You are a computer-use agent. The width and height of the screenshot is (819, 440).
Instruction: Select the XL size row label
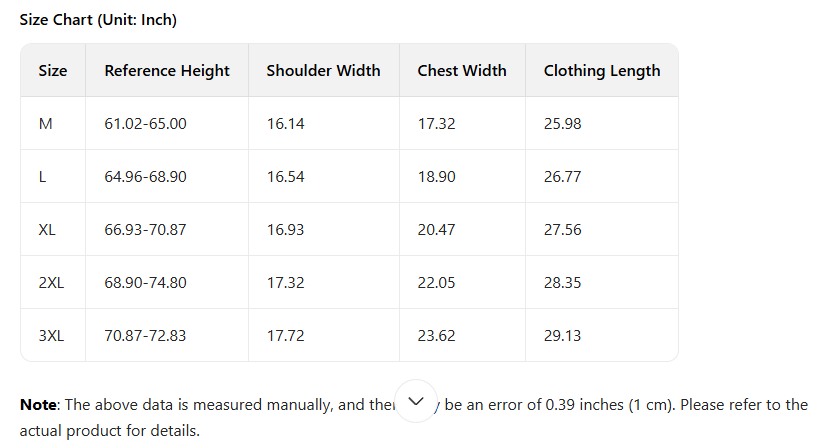pos(47,230)
